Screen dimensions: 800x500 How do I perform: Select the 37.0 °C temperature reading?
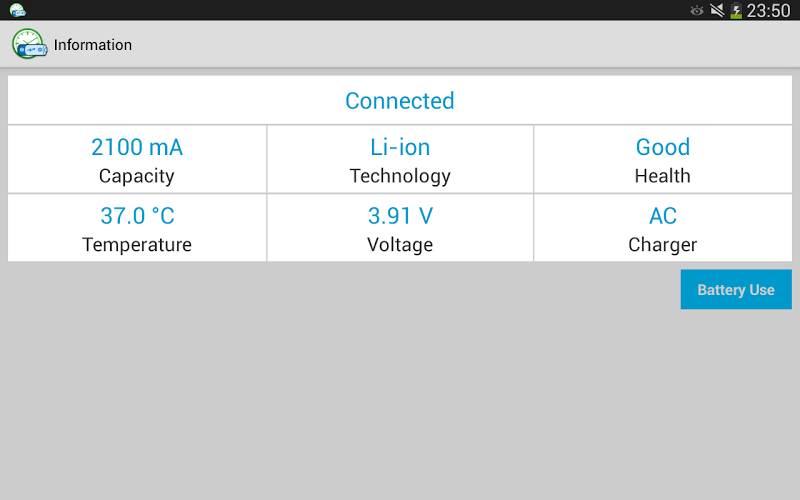137,216
